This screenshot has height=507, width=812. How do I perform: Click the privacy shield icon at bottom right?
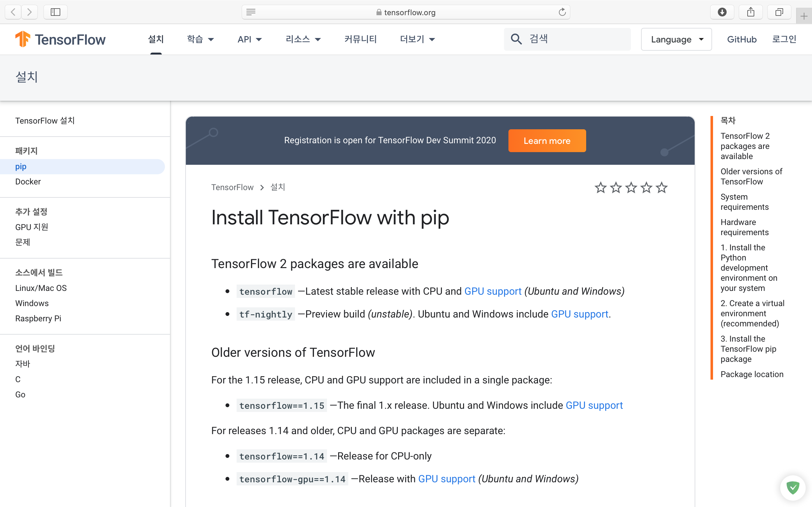coord(793,488)
